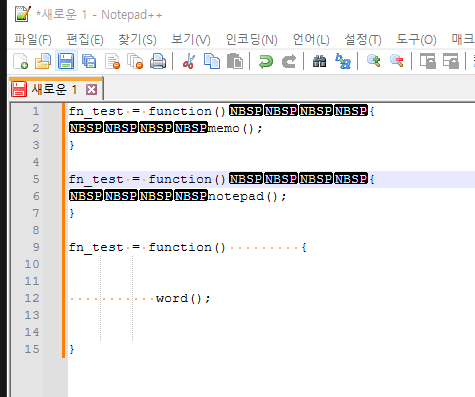The height and width of the screenshot is (397, 475).
Task: Zoom in with the magnifier plus icon
Action: 373,61
